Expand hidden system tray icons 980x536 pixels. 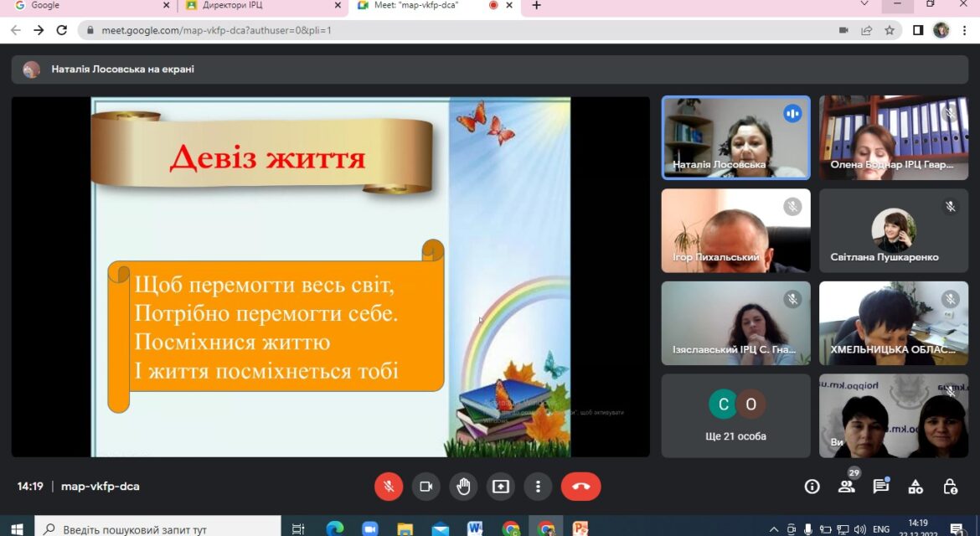(774, 529)
